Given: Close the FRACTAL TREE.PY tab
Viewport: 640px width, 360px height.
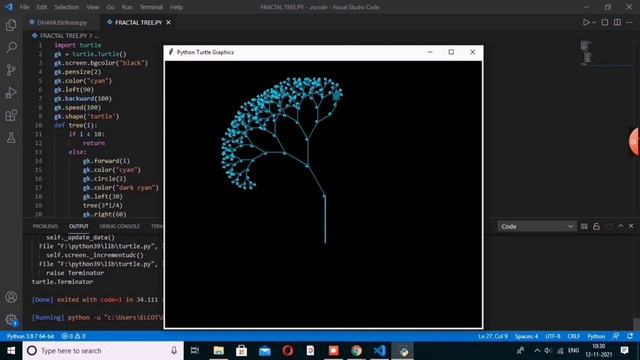Looking at the screenshot, I should (x=168, y=22).
